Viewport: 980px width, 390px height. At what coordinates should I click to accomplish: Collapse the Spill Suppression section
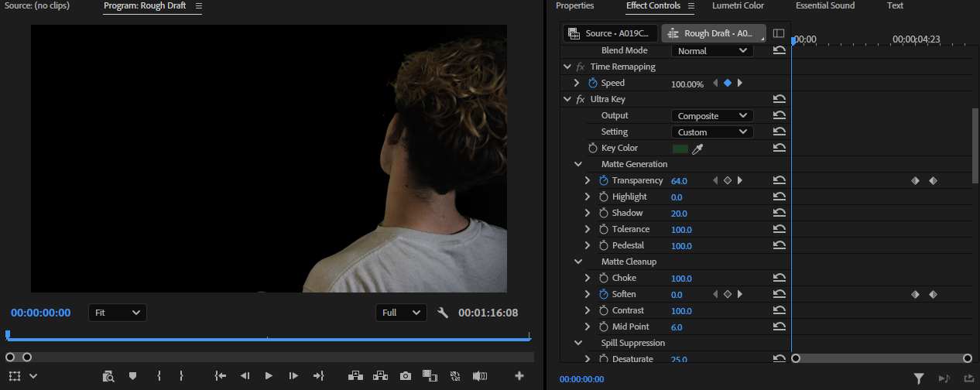click(577, 343)
